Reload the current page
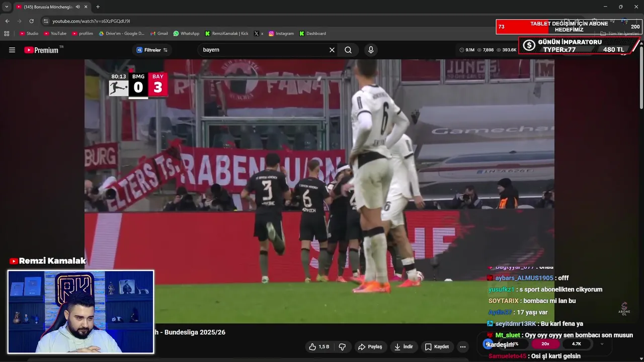 [x=31, y=21]
